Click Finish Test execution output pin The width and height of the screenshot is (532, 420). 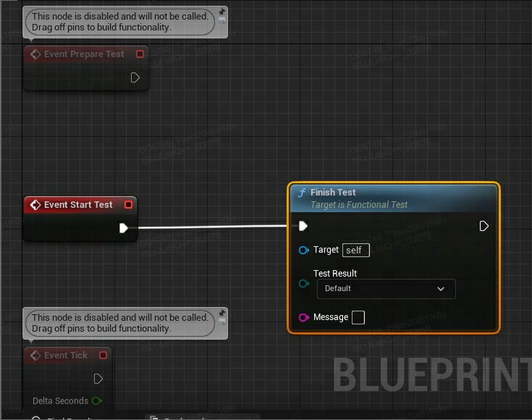[484, 226]
